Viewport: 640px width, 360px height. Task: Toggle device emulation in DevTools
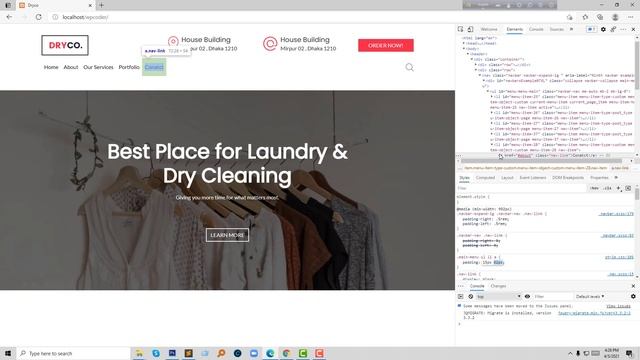click(470, 29)
